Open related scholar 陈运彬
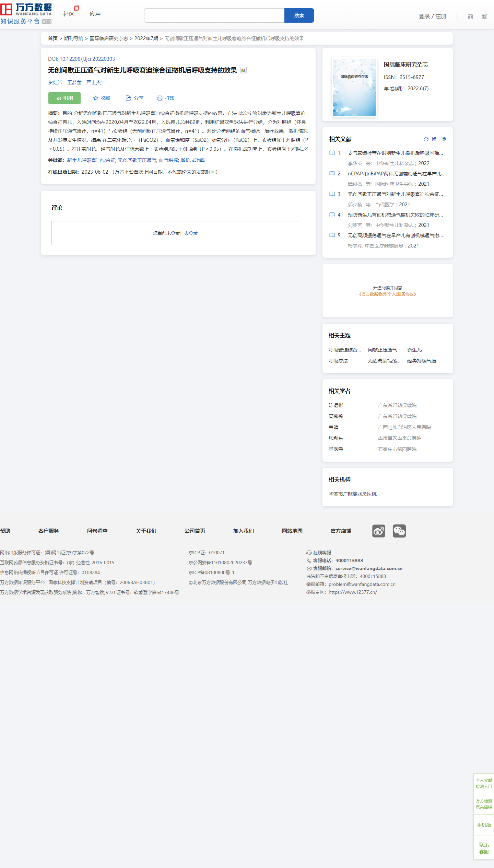This screenshot has height=868, width=494. click(x=336, y=405)
